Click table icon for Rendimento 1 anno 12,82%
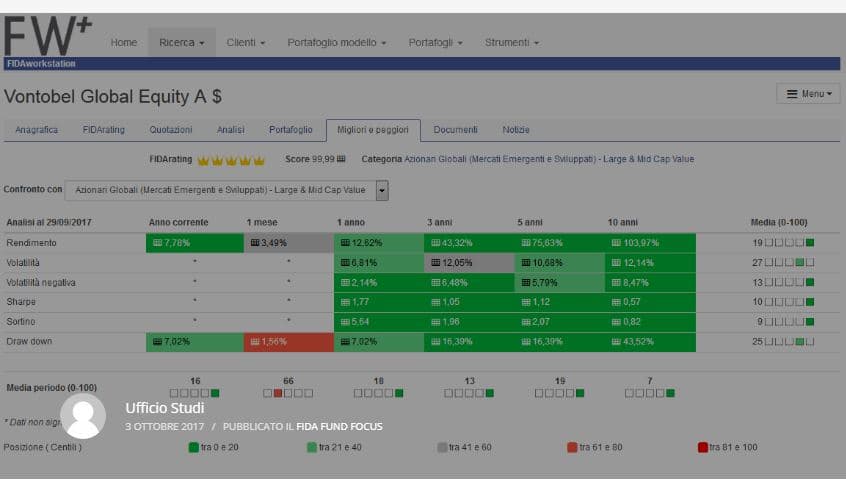 click(345, 243)
